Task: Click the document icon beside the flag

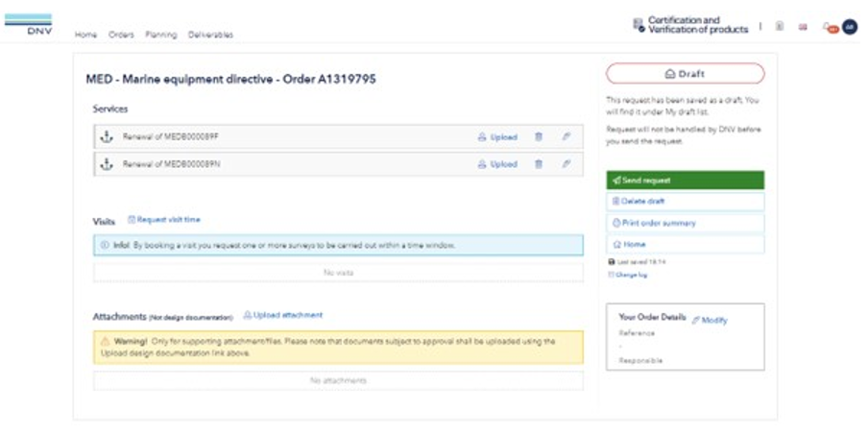Action: point(780,27)
